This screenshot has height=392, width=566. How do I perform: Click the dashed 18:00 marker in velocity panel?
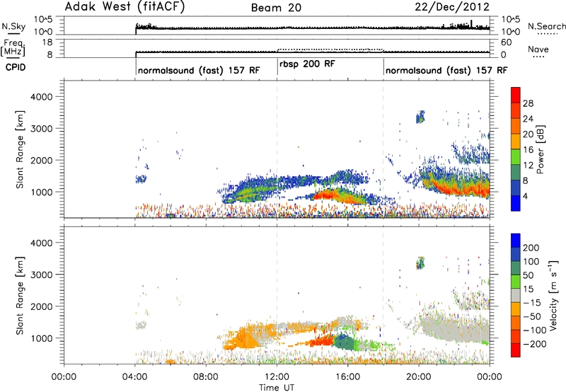click(383, 295)
